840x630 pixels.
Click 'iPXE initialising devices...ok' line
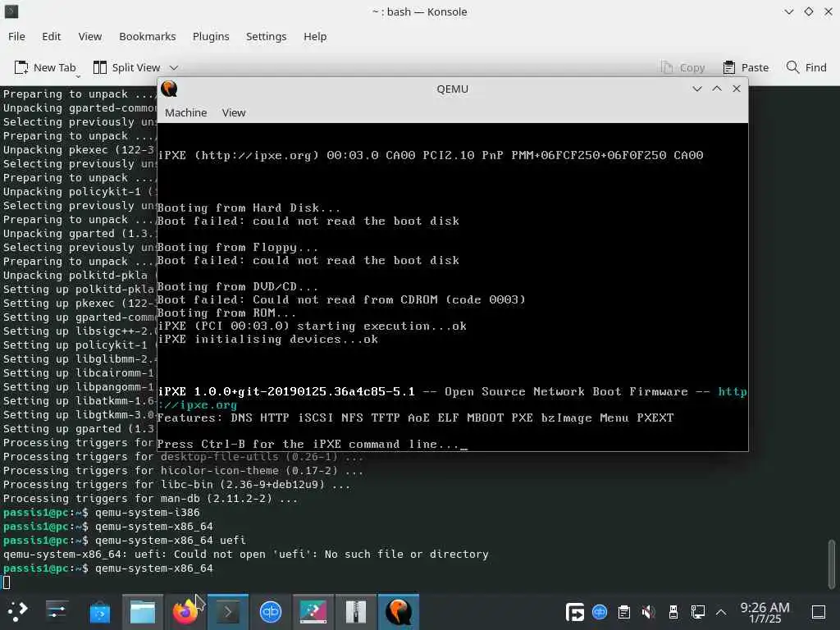[x=268, y=339]
